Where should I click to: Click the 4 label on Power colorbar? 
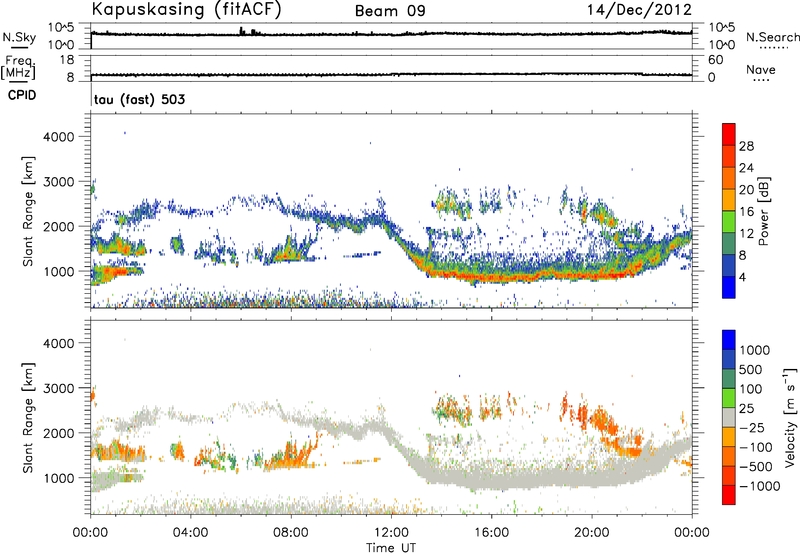742,277
